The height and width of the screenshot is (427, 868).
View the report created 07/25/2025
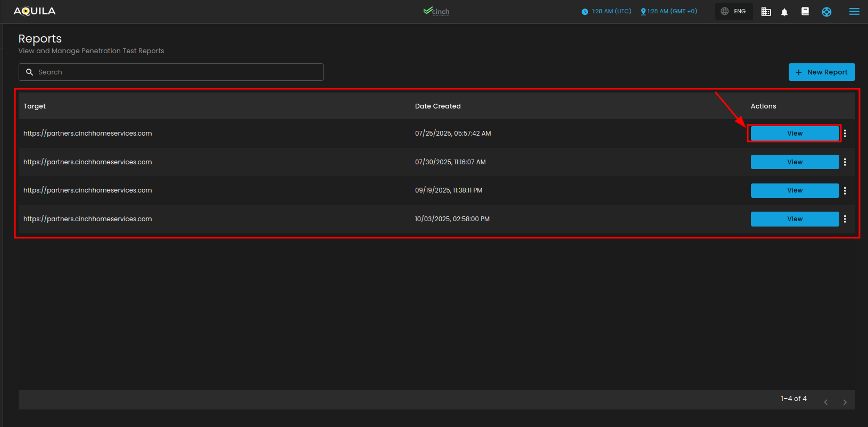(795, 133)
